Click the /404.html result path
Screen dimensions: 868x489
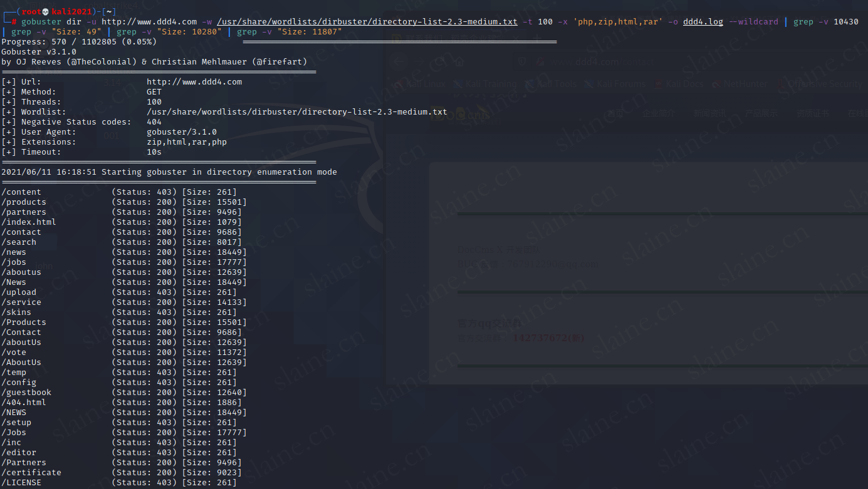(24, 403)
